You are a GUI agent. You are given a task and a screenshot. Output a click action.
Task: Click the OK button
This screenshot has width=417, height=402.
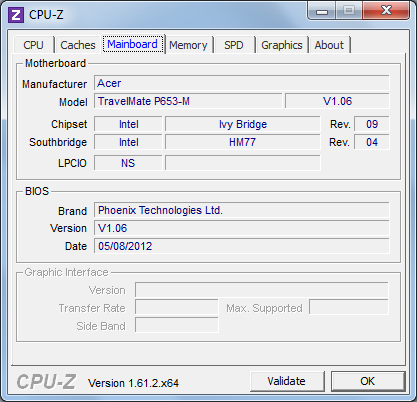pyautogui.click(x=368, y=381)
